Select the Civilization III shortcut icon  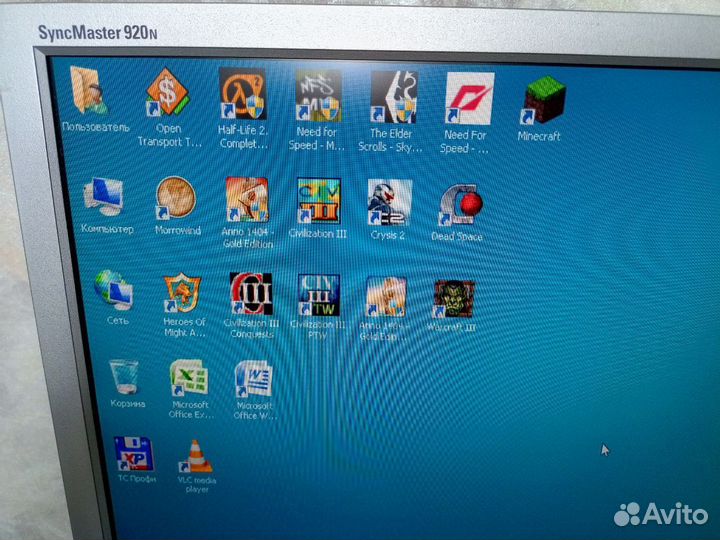coord(318,201)
